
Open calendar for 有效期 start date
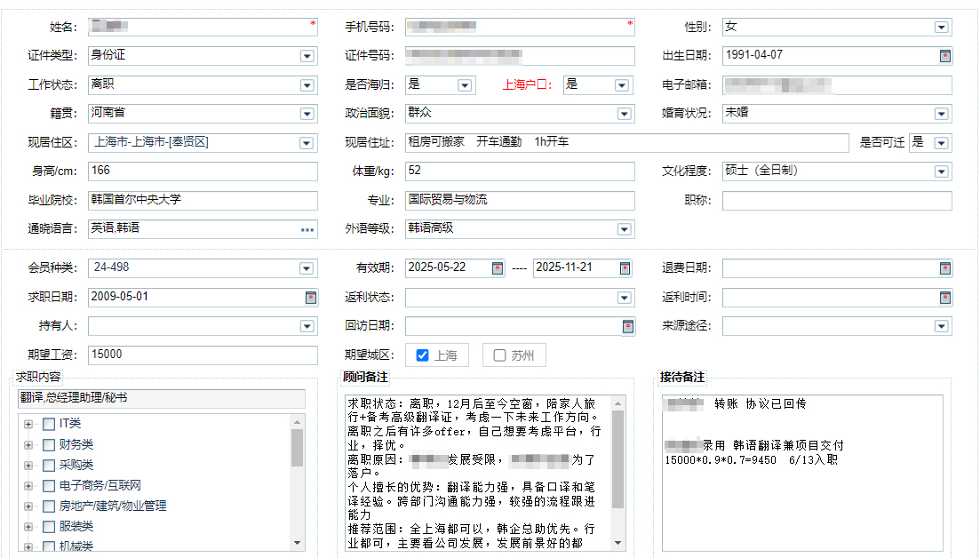(x=497, y=268)
